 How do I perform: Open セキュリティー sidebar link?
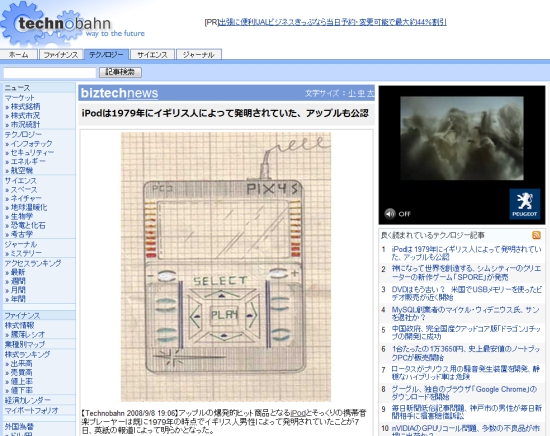coord(32,153)
